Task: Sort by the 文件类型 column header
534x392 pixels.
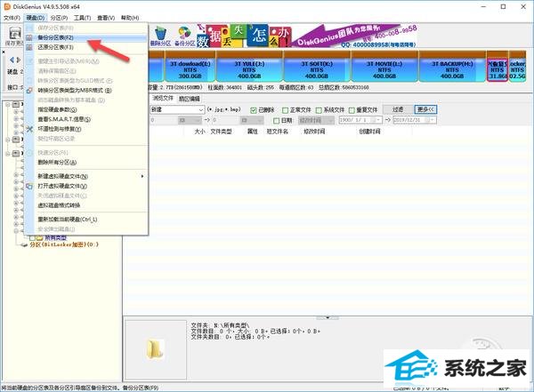Action: (221, 132)
